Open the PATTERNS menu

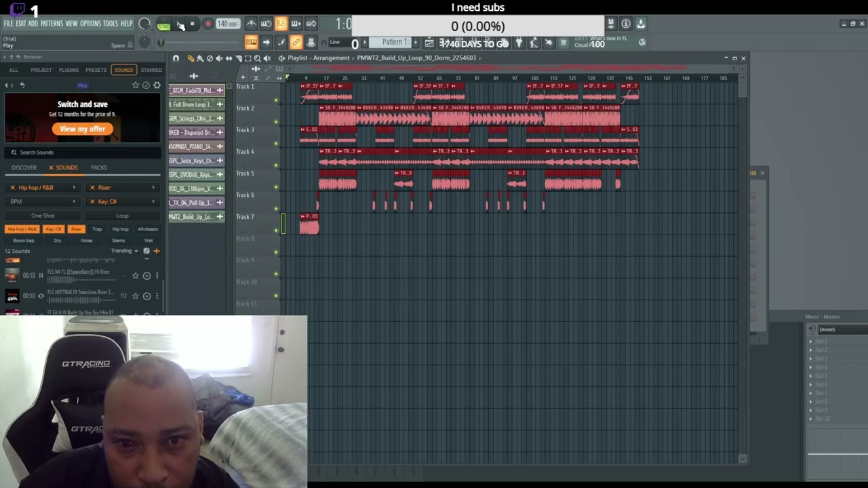[x=52, y=24]
